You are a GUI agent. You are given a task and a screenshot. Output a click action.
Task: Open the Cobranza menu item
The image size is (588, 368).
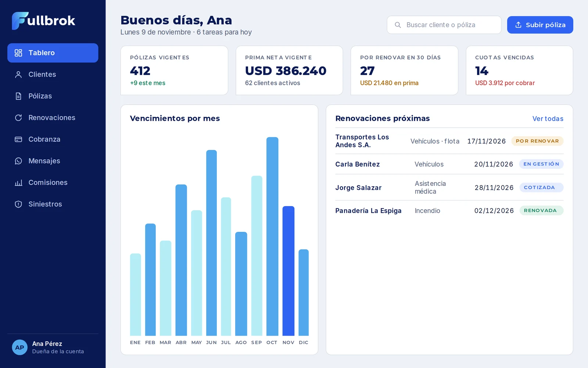coord(53,139)
